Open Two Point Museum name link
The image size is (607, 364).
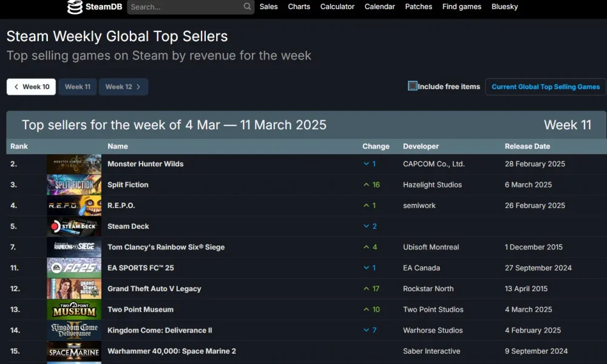pyautogui.click(x=141, y=309)
